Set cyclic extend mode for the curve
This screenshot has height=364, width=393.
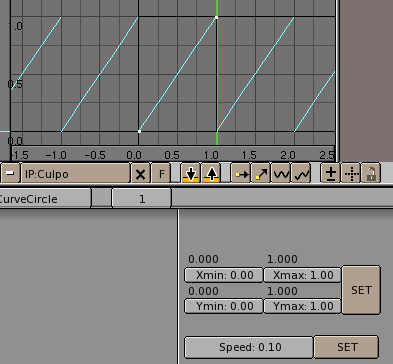tap(281, 174)
